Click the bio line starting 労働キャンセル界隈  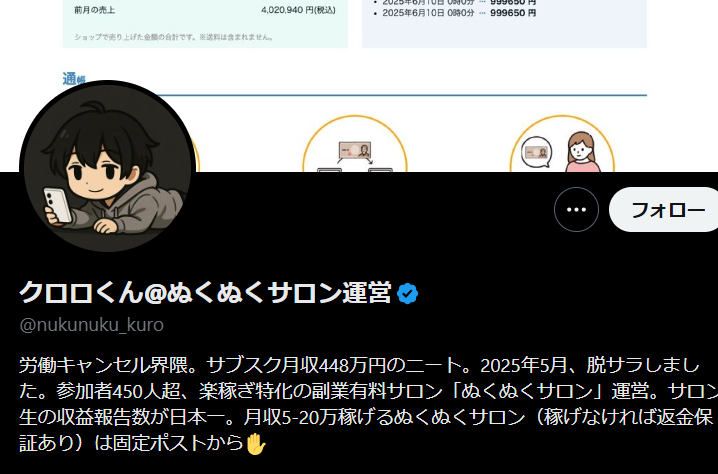pyautogui.click(x=359, y=365)
